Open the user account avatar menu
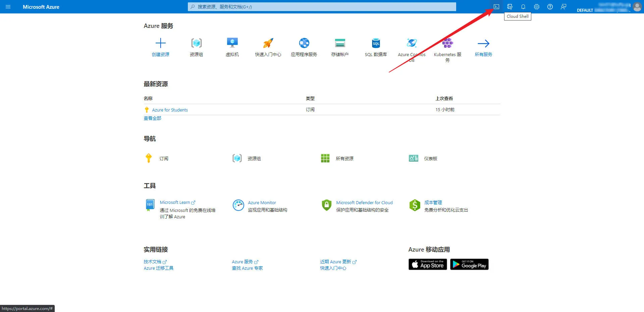644x312 pixels. [637, 7]
